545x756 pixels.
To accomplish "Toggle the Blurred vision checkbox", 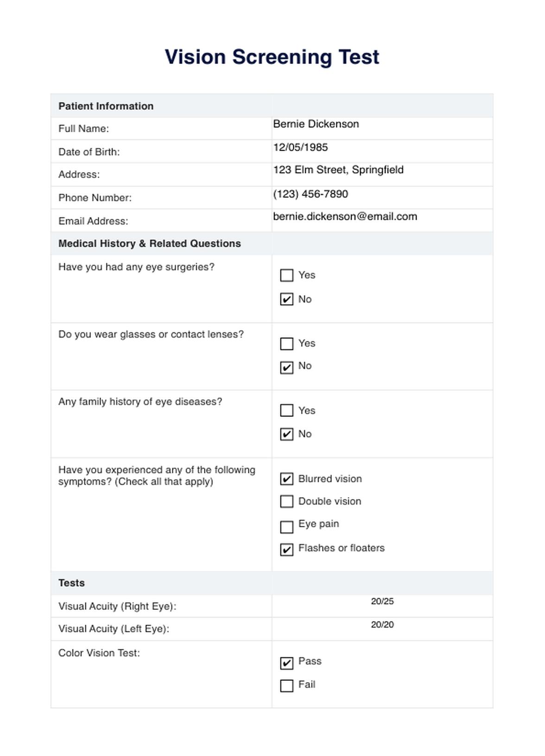I will (x=287, y=479).
